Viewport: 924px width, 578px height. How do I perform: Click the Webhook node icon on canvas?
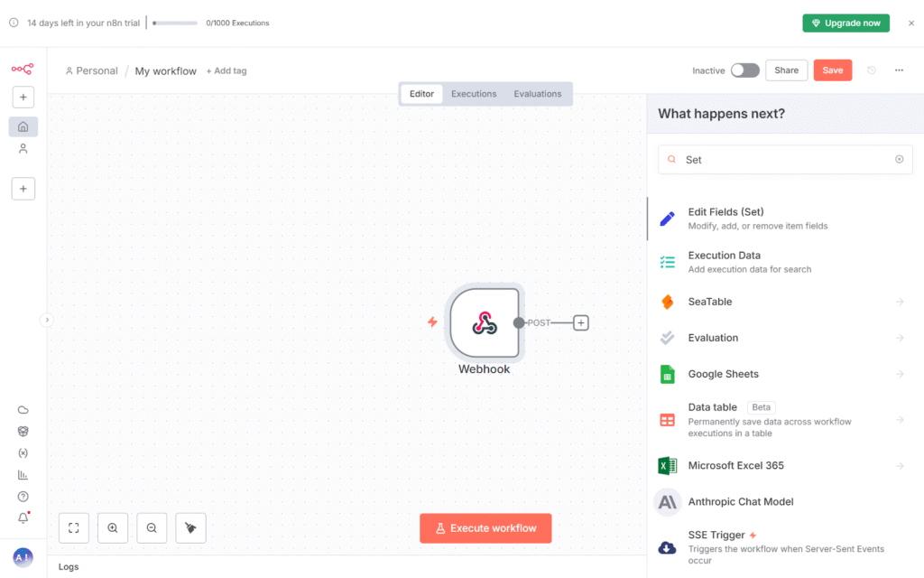(x=485, y=322)
